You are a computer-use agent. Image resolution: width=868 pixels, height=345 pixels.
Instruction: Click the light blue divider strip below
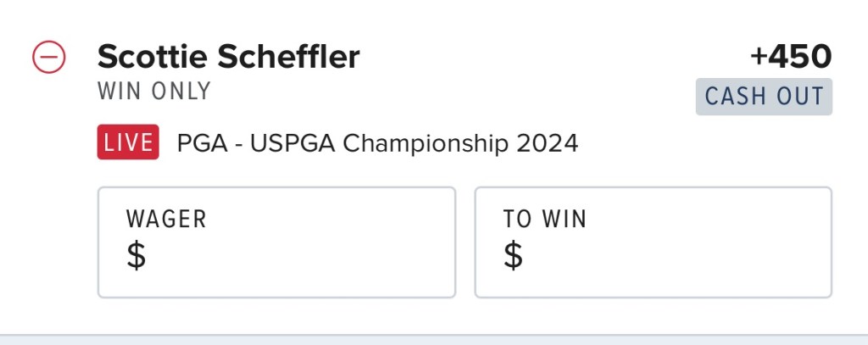pyautogui.click(x=434, y=339)
